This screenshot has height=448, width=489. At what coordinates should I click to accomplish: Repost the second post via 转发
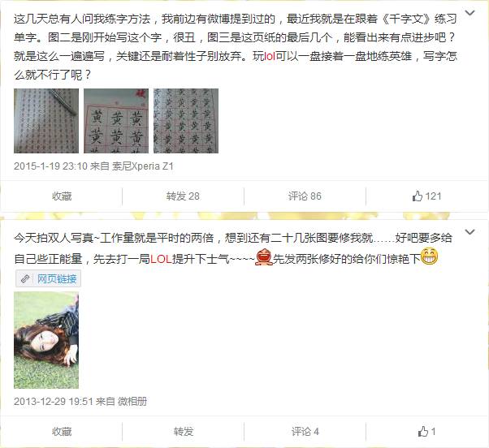click(184, 432)
